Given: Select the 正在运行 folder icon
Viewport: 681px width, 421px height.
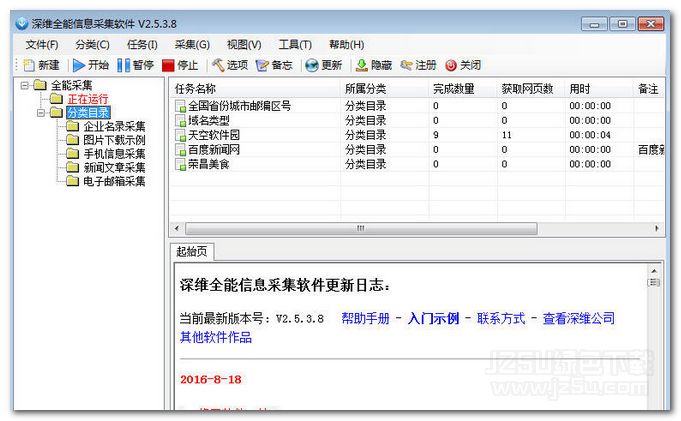Looking at the screenshot, I should pos(56,99).
